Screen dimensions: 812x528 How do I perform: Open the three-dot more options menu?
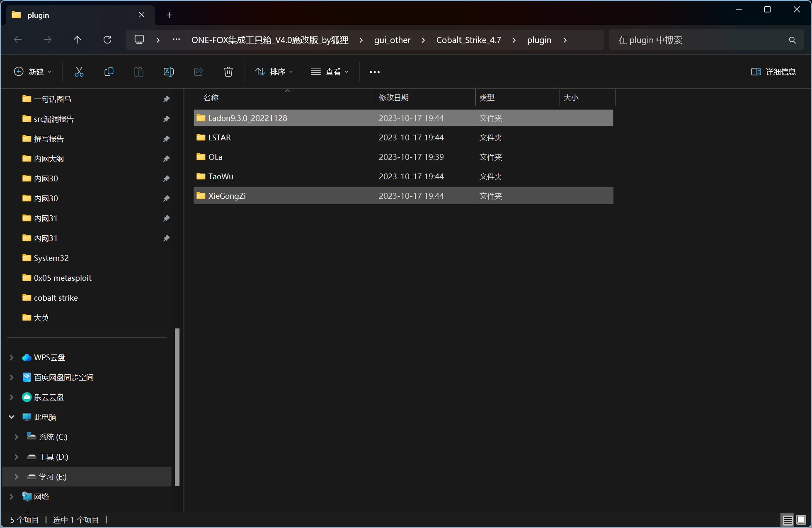(375, 72)
